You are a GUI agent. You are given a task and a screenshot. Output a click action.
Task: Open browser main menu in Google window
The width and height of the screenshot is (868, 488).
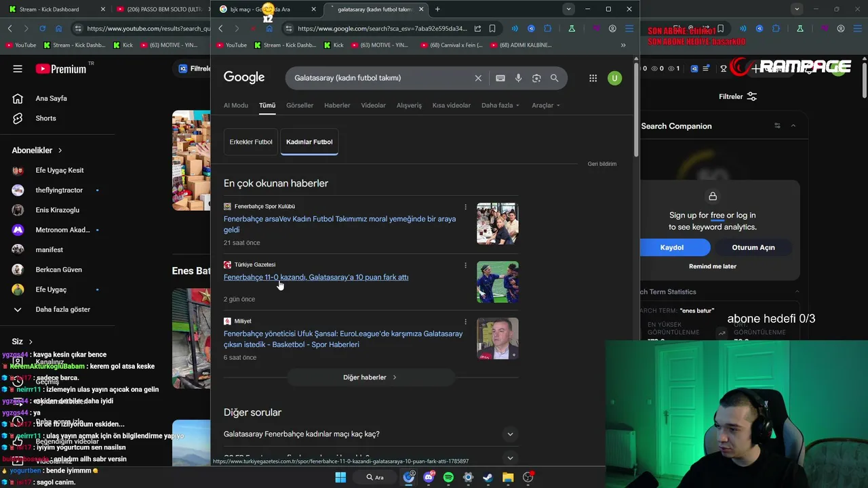click(629, 28)
